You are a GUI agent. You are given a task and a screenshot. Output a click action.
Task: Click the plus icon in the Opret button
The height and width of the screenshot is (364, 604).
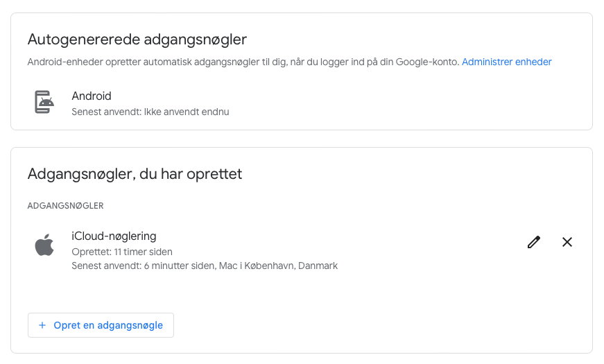point(42,325)
